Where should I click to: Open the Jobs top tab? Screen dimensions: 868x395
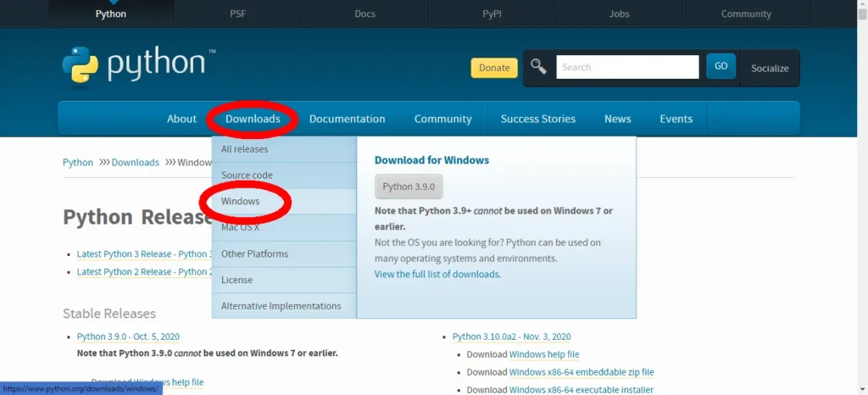(619, 14)
